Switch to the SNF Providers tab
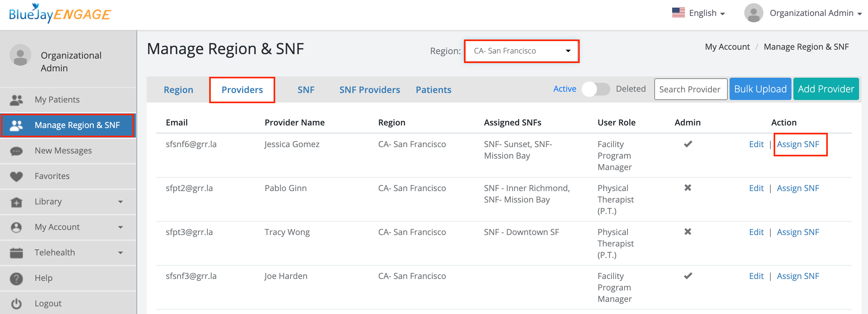 click(369, 90)
